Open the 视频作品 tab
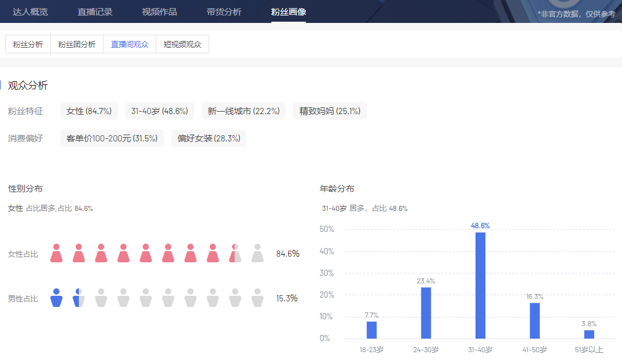Viewport: 622px width, 364px height. click(x=160, y=12)
